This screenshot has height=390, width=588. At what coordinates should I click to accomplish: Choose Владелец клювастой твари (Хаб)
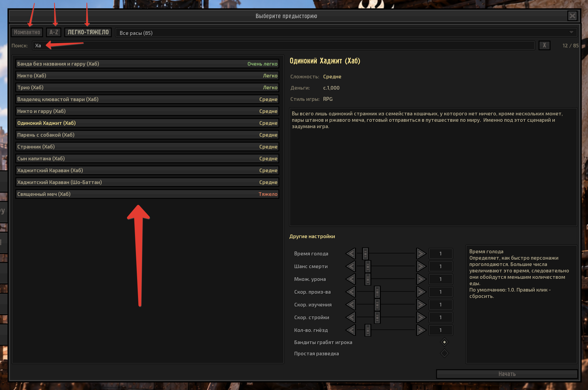click(147, 99)
